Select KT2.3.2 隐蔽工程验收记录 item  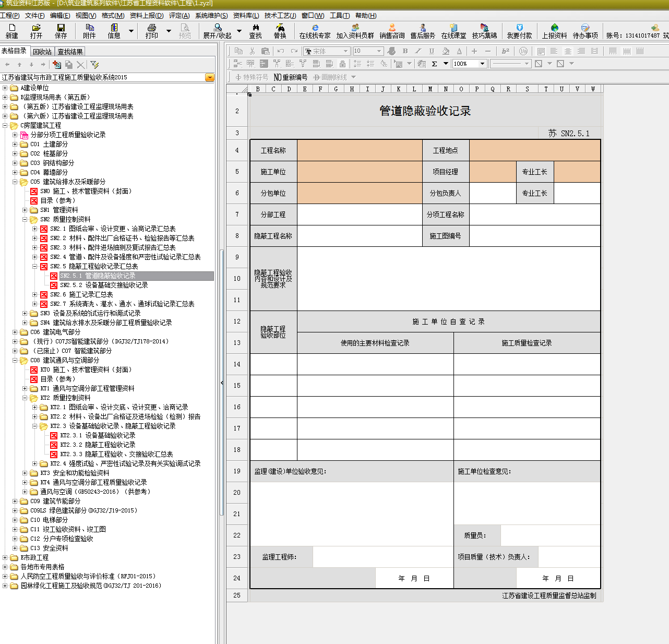pos(98,445)
